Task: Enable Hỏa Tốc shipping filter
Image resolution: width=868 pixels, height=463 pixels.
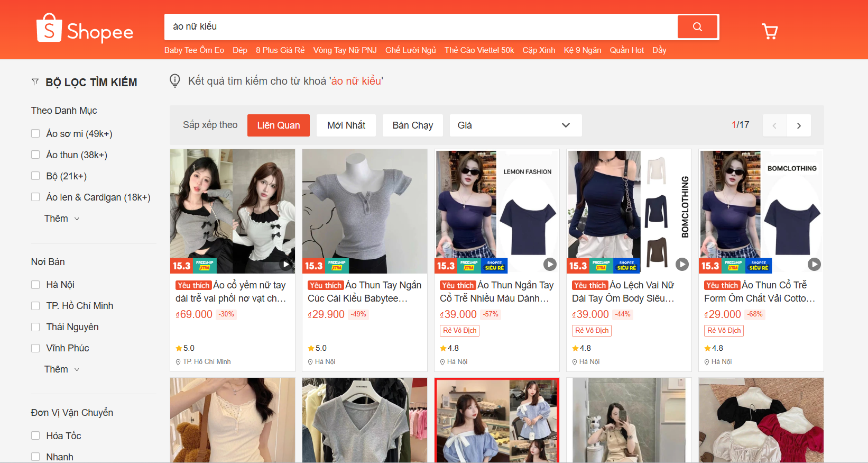Action: 35,435
